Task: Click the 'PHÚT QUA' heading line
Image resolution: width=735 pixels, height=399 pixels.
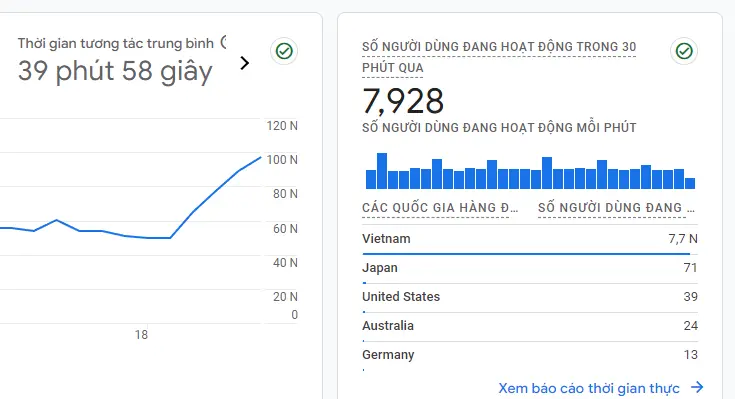Action: [x=393, y=68]
